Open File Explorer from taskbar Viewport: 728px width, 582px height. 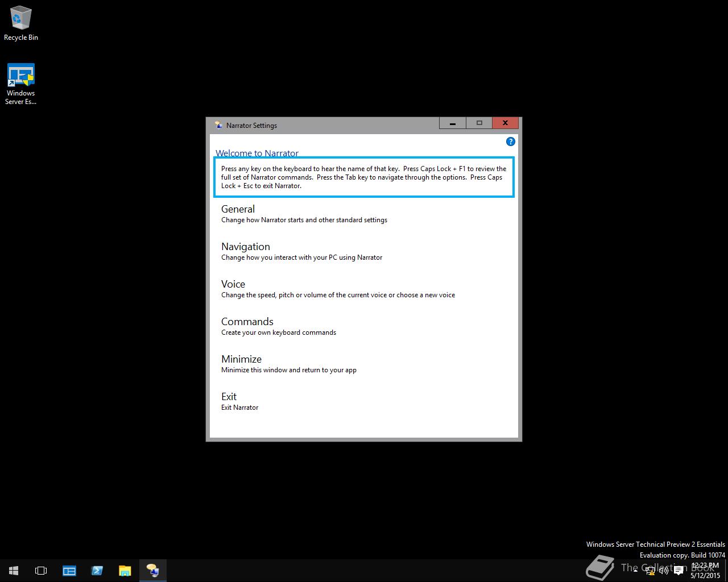pyautogui.click(x=125, y=571)
